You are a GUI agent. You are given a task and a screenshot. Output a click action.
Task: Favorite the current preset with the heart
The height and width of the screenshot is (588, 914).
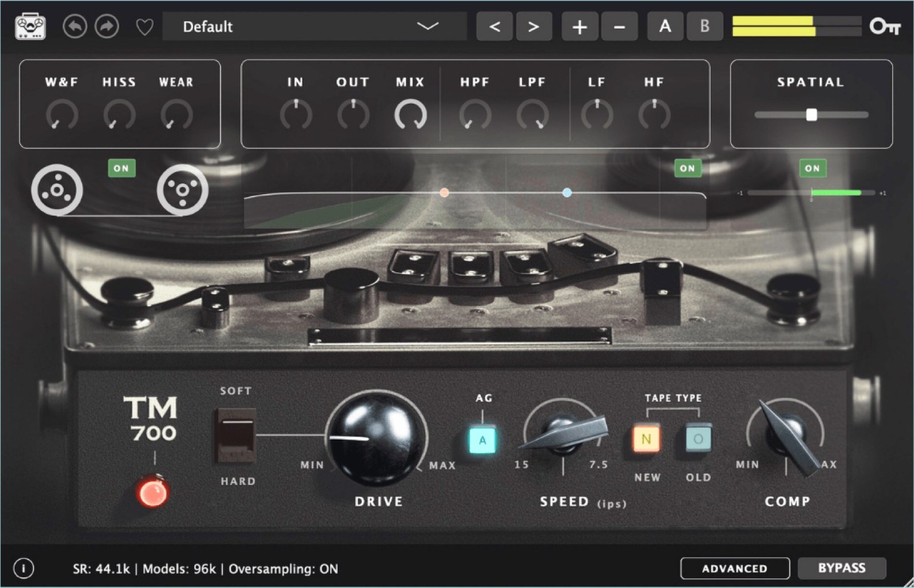(x=144, y=27)
